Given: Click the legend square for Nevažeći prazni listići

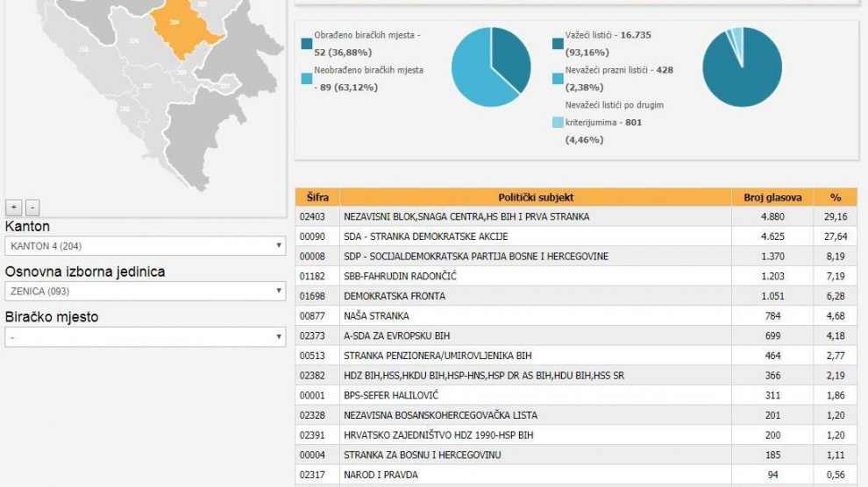Looking at the screenshot, I should (x=559, y=78).
